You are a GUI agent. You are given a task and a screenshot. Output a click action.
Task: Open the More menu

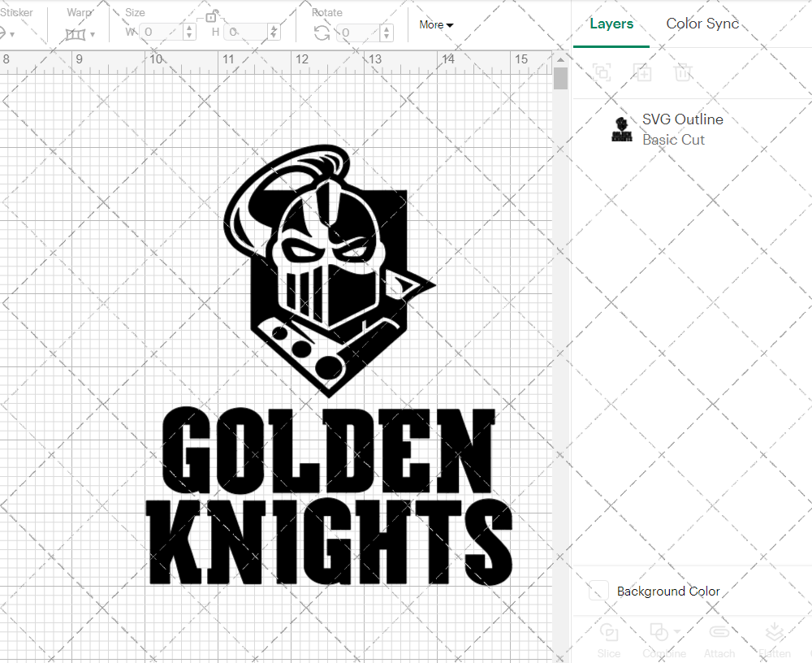(x=436, y=25)
